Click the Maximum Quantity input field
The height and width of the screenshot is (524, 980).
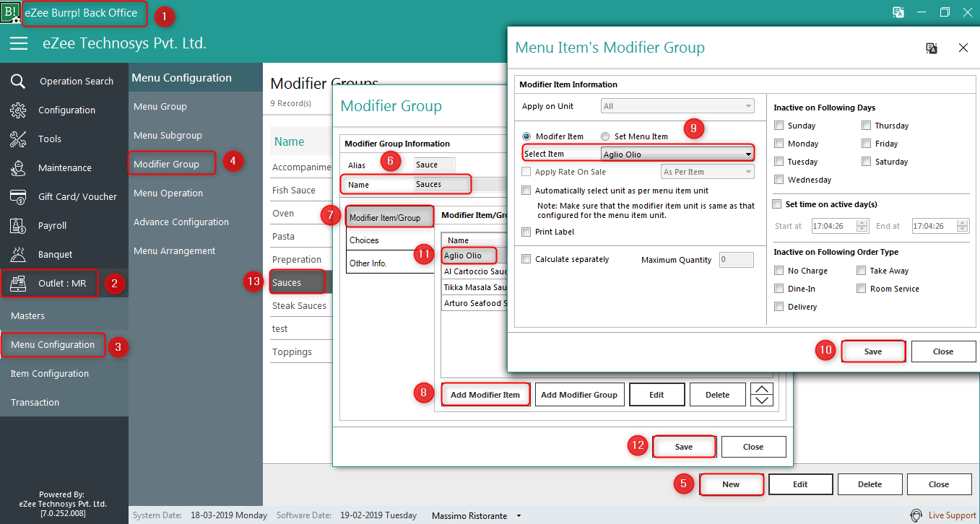[x=737, y=260]
